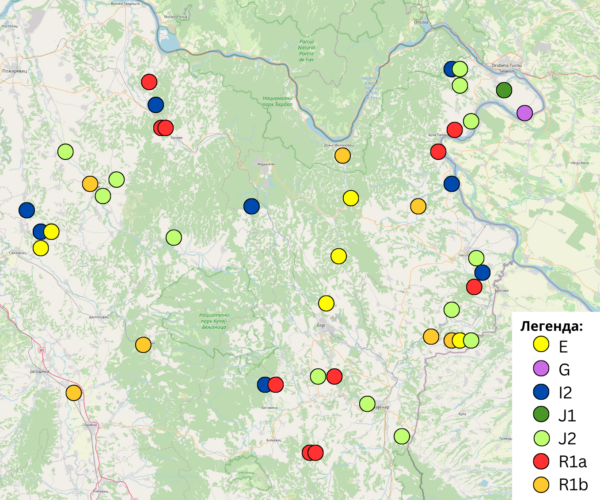The width and height of the screenshot is (600, 500).
Task: Select the blue marker overlapped by a red marker
Action: (x=264, y=385)
